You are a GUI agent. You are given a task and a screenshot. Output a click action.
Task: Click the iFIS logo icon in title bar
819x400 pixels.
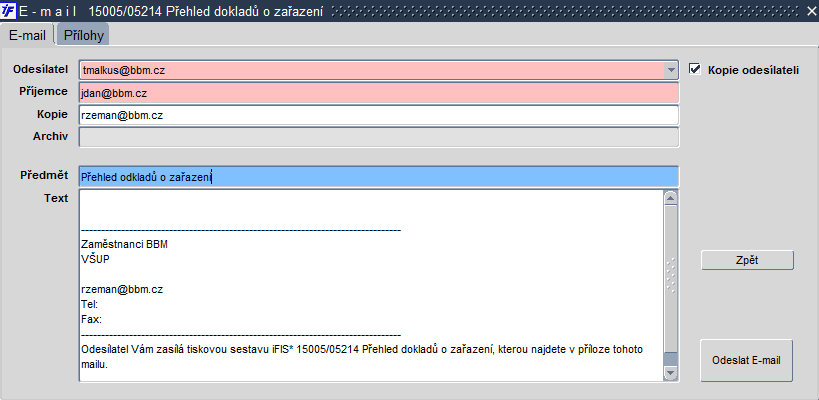(8, 11)
